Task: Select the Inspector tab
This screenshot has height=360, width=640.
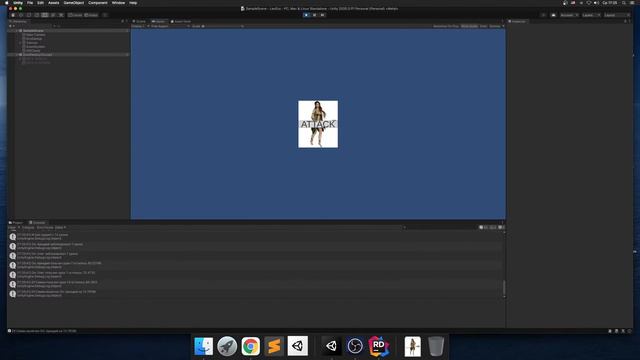Action: 518,21
